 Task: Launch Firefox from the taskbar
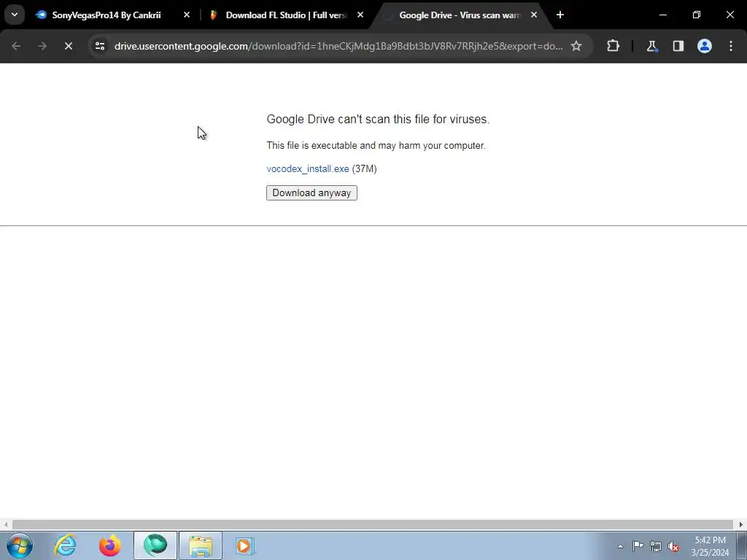110,545
